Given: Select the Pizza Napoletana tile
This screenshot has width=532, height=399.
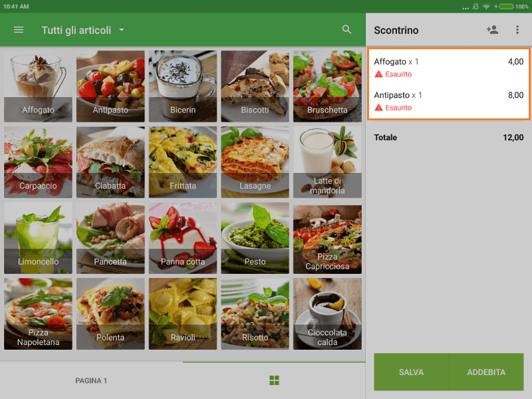Looking at the screenshot, I should 38,314.
